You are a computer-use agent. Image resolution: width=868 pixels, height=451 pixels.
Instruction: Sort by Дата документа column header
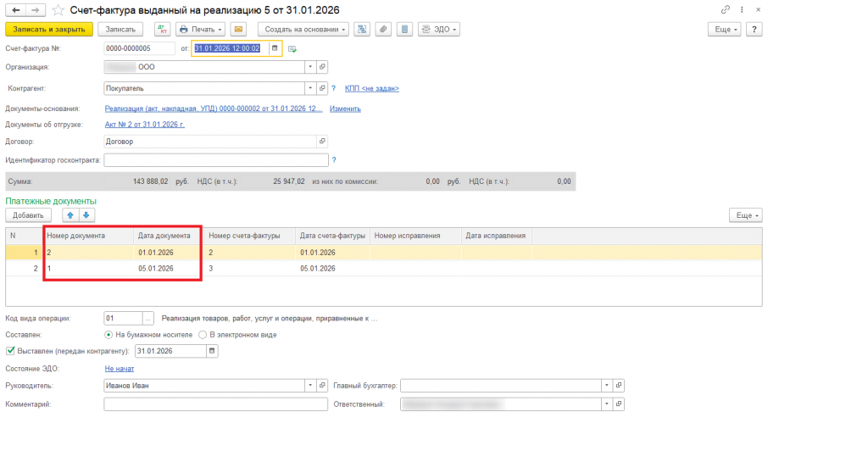pos(169,236)
